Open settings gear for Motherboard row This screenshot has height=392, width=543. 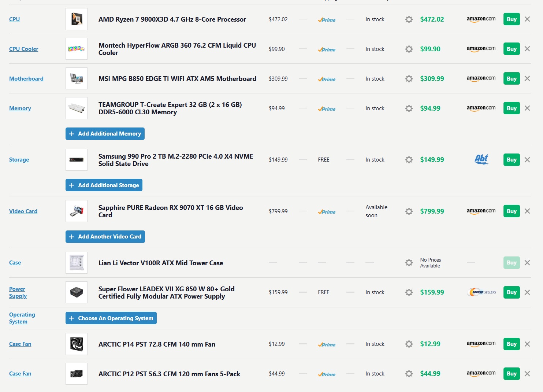coord(409,79)
